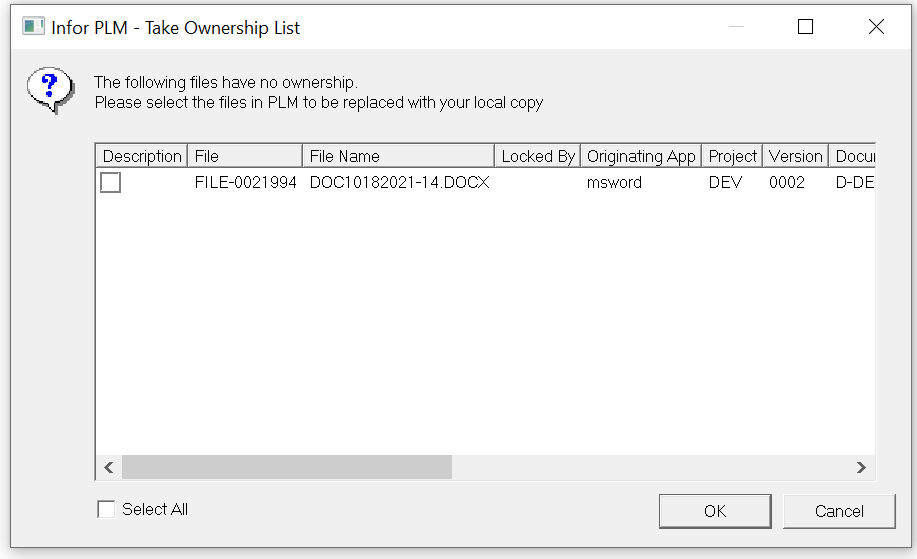Click the File Name column header
This screenshot has height=559, width=917.
(x=398, y=156)
